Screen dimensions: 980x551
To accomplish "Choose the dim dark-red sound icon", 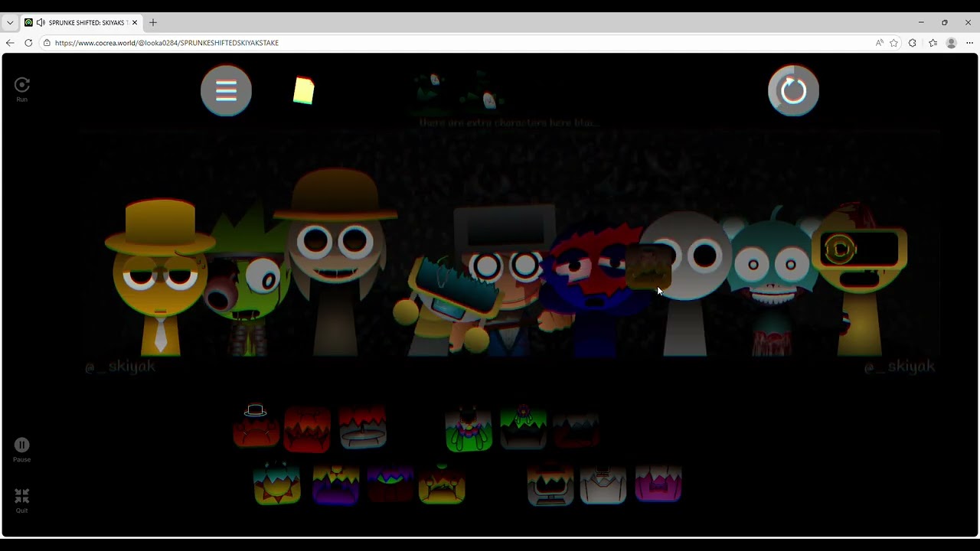I will point(576,429).
